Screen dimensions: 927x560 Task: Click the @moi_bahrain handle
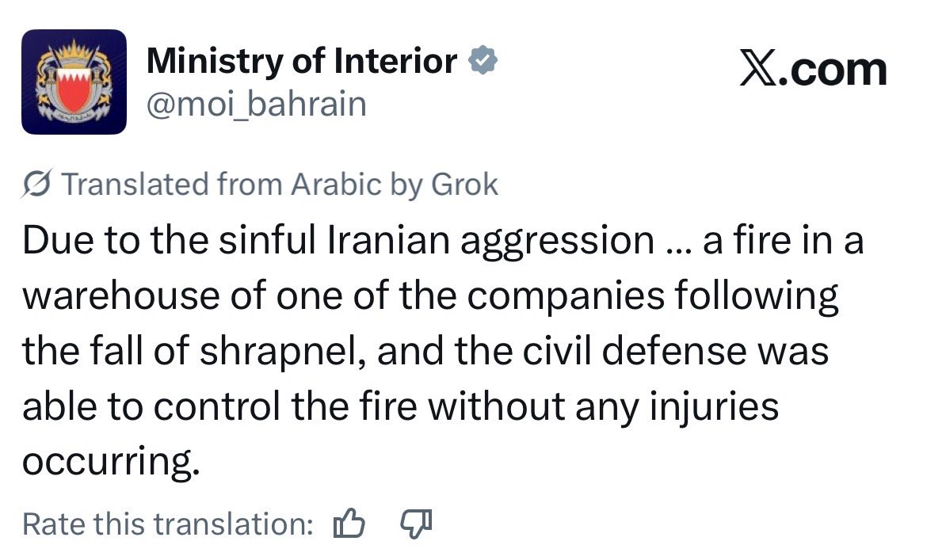tap(256, 103)
